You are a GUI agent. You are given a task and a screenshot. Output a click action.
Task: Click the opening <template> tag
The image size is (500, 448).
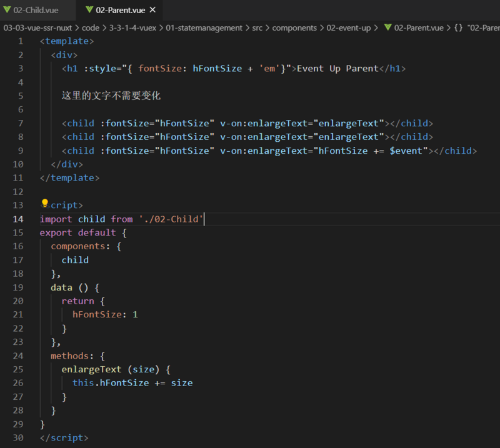coord(67,41)
